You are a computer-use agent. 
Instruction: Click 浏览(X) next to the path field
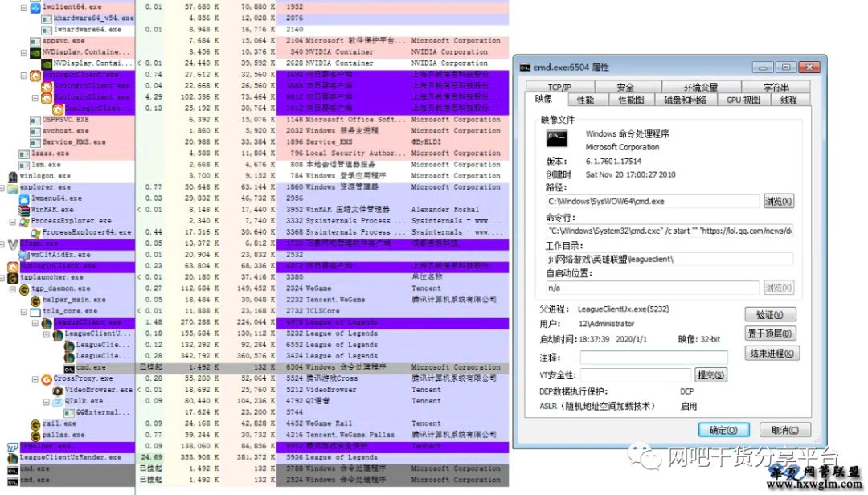click(778, 201)
